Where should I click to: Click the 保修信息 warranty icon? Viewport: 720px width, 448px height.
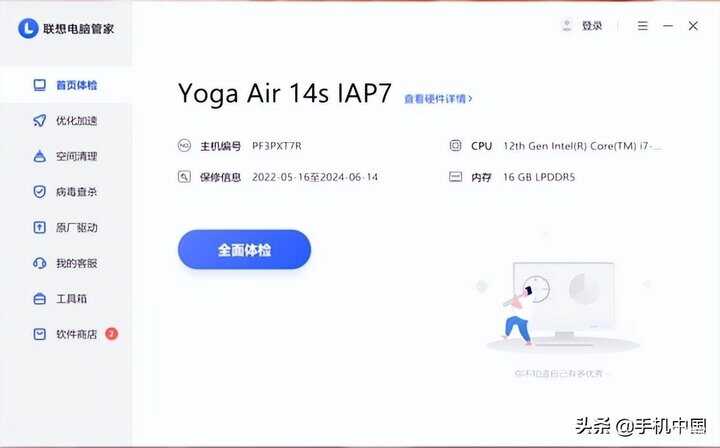(x=184, y=177)
